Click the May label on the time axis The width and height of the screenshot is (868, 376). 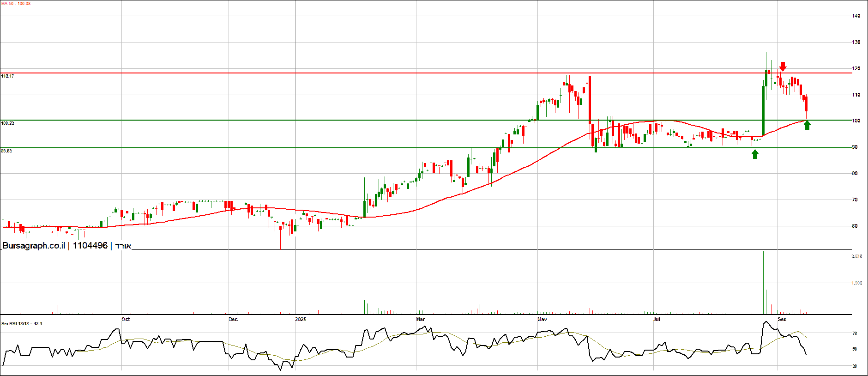point(542,319)
